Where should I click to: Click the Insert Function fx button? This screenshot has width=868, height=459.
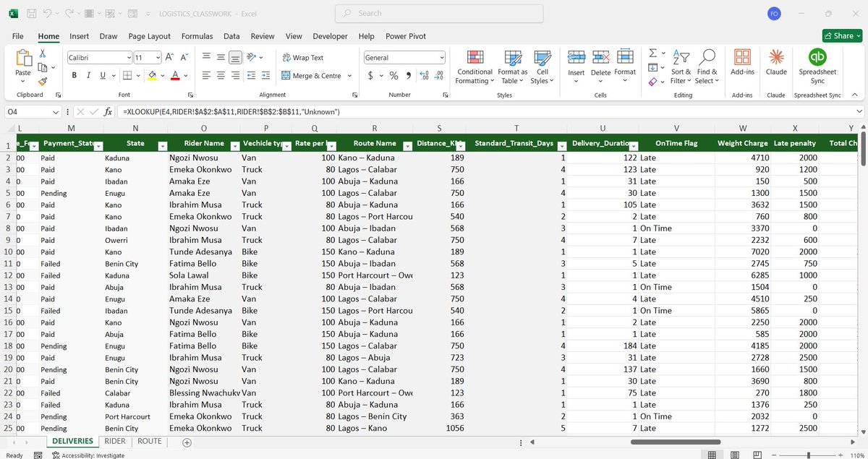109,112
